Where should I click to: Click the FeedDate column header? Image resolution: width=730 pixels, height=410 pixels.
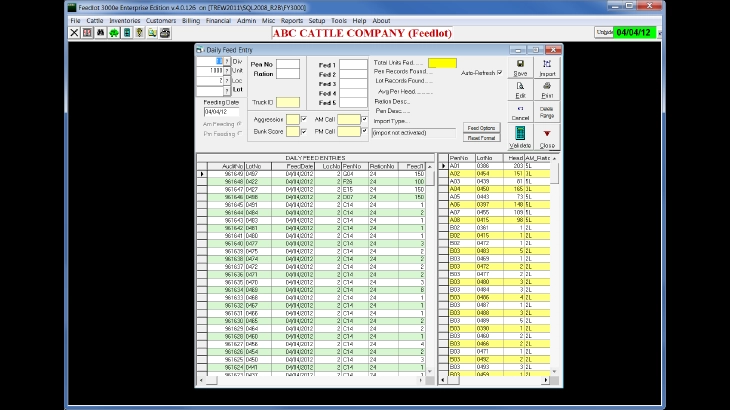point(293,166)
